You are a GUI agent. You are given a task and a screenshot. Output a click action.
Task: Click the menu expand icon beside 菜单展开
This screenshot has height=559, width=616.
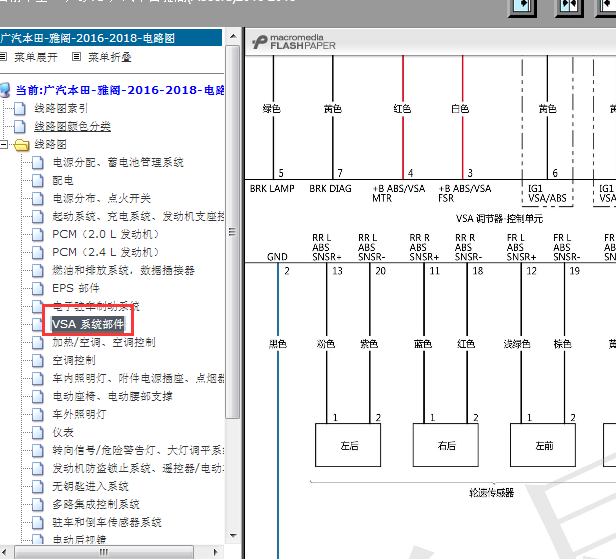(x=3, y=57)
